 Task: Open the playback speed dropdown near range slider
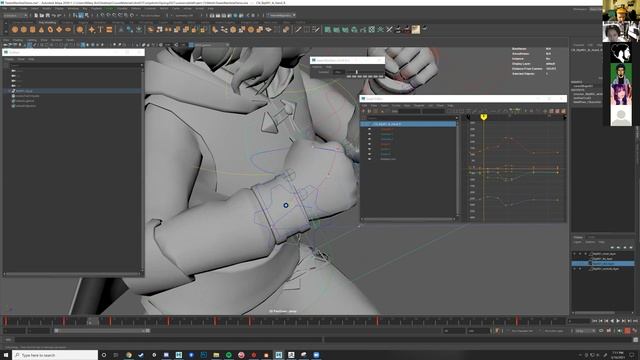[585, 331]
